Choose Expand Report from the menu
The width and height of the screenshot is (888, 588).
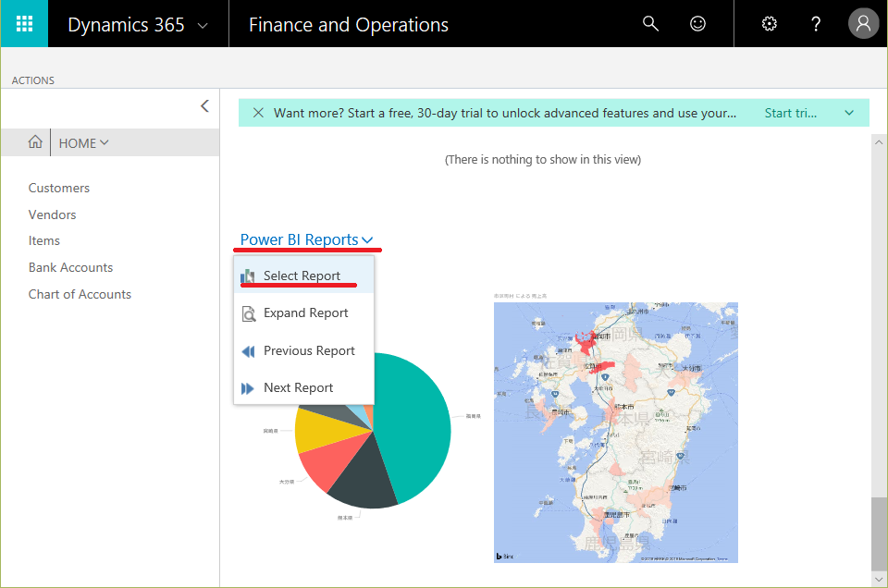pos(303,313)
